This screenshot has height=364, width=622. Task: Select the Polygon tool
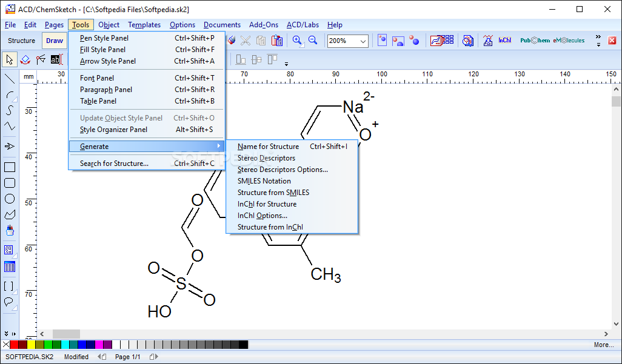pos(10,214)
